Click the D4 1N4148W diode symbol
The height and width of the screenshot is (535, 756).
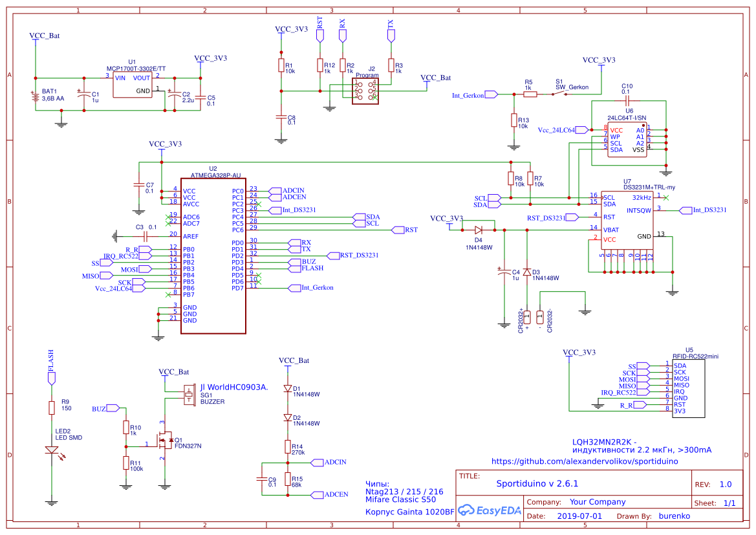[x=479, y=230]
